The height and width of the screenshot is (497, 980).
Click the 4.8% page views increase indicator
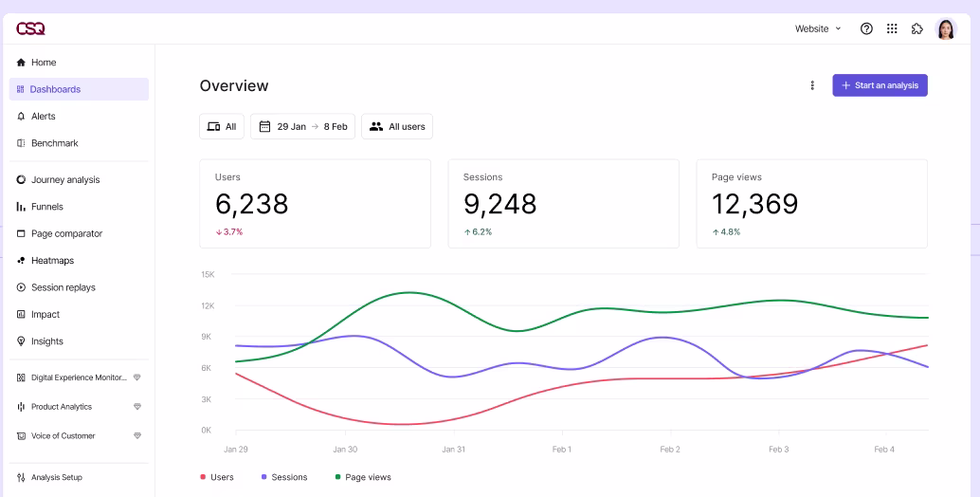tap(726, 232)
